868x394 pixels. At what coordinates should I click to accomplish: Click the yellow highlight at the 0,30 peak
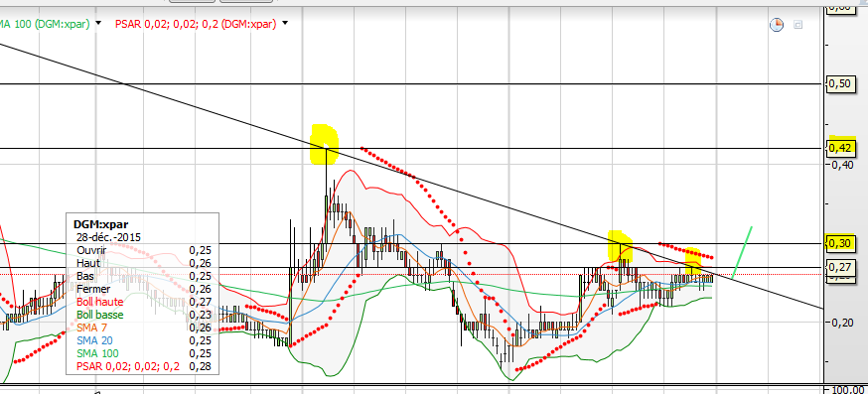[x=620, y=245]
